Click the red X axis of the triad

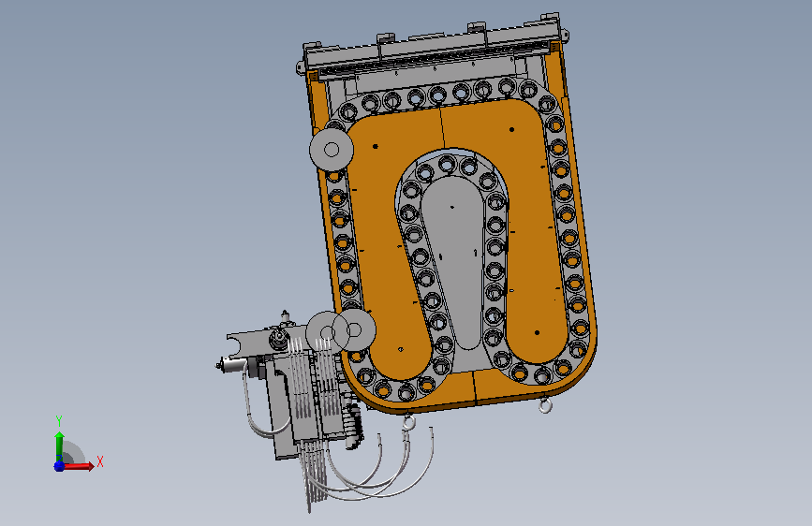[x=78, y=466]
